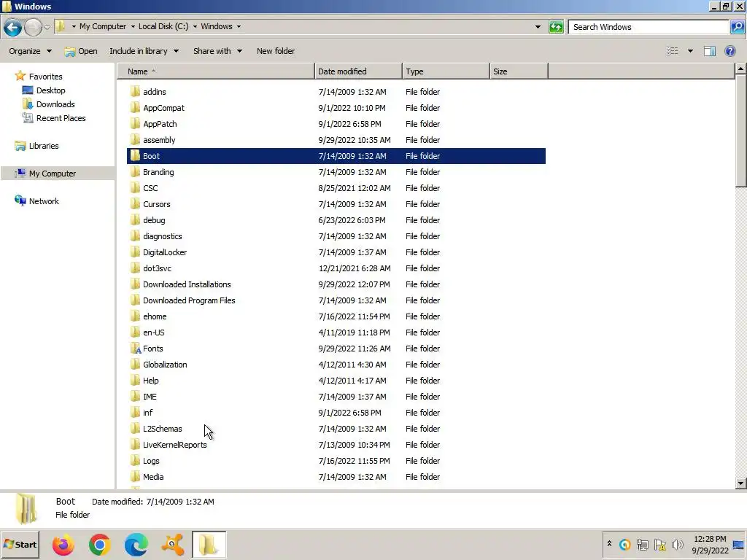Click the show desktop tray icon
Image resolution: width=747 pixels, height=560 pixels.
click(738, 544)
